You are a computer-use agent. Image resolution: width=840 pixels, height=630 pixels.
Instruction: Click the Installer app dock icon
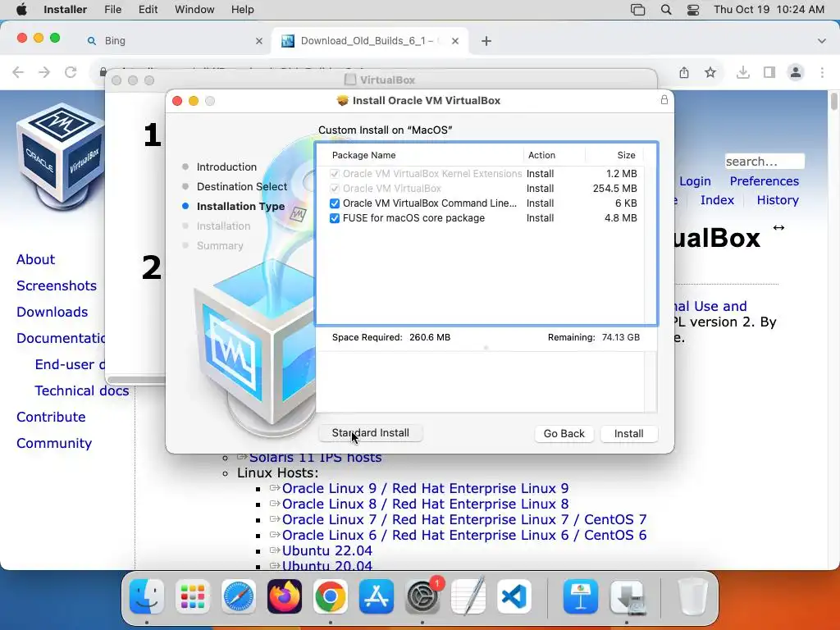coord(627,596)
